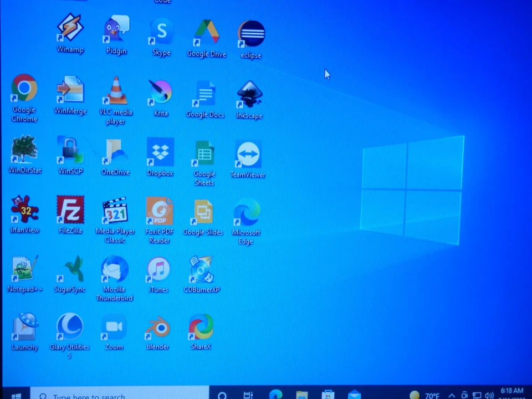Open WinDirStat disk usage analyzer
Image resolution: width=532 pixels, height=399 pixels.
click(x=24, y=151)
